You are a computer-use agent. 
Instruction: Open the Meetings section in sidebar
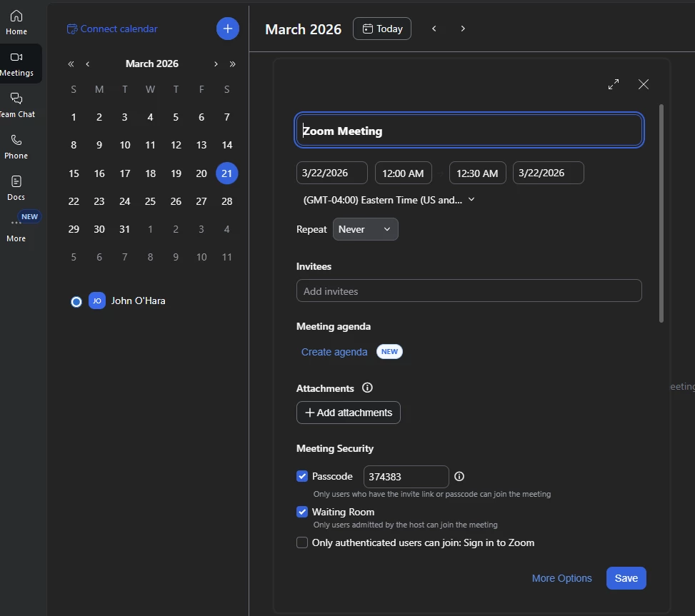tap(18, 64)
